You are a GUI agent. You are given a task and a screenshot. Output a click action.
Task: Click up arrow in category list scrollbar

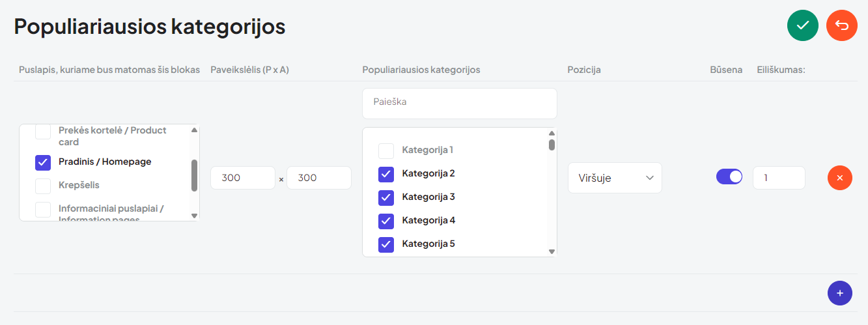coord(552,134)
